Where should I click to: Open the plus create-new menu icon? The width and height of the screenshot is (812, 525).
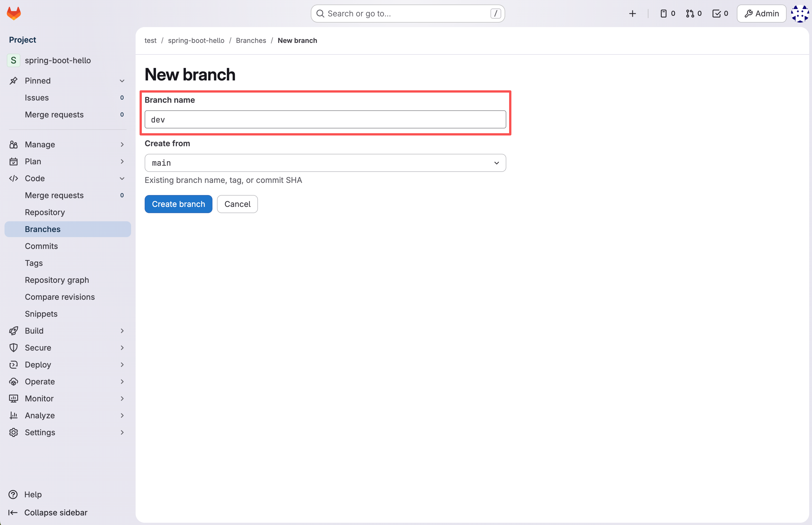click(x=632, y=13)
